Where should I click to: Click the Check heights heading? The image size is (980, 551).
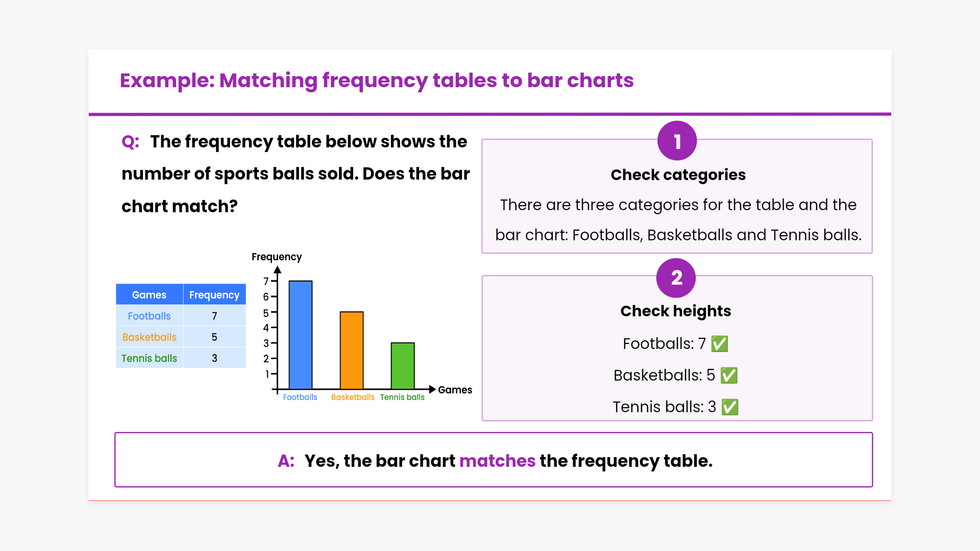675,311
